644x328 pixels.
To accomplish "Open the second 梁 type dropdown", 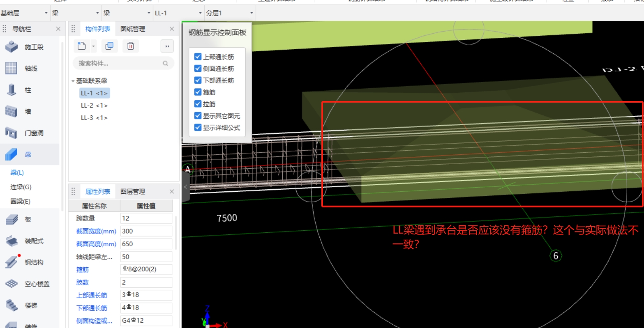I will click(127, 13).
